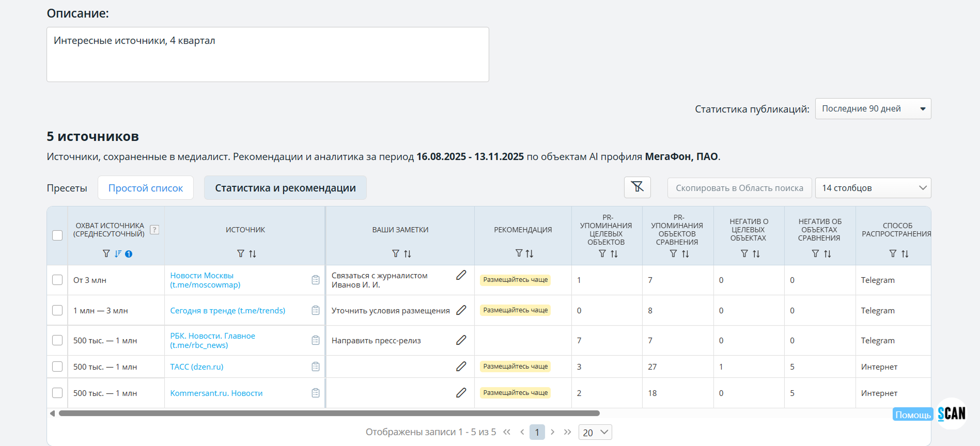This screenshot has height=446, width=980.
Task: Select the Статистика и рекомендации preset
Action: [x=285, y=188]
